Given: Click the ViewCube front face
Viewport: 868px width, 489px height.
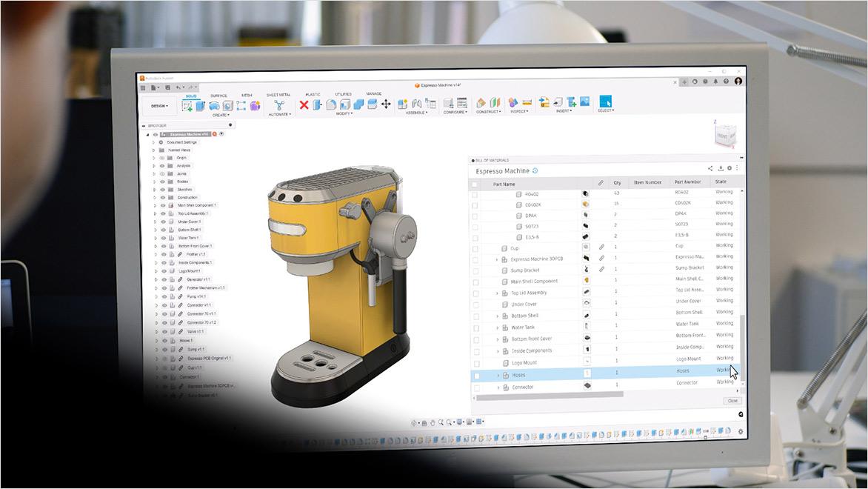Looking at the screenshot, I should 722,136.
